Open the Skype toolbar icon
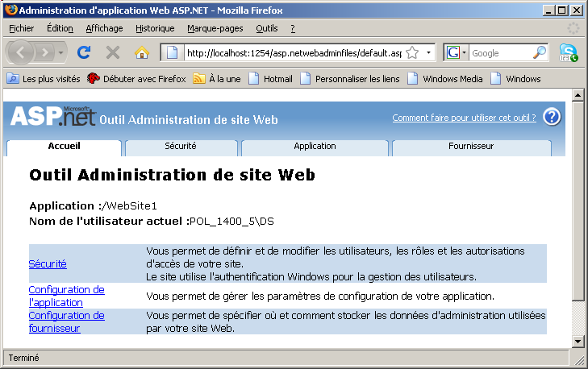Image resolution: width=588 pixels, height=369 pixels. [569, 52]
